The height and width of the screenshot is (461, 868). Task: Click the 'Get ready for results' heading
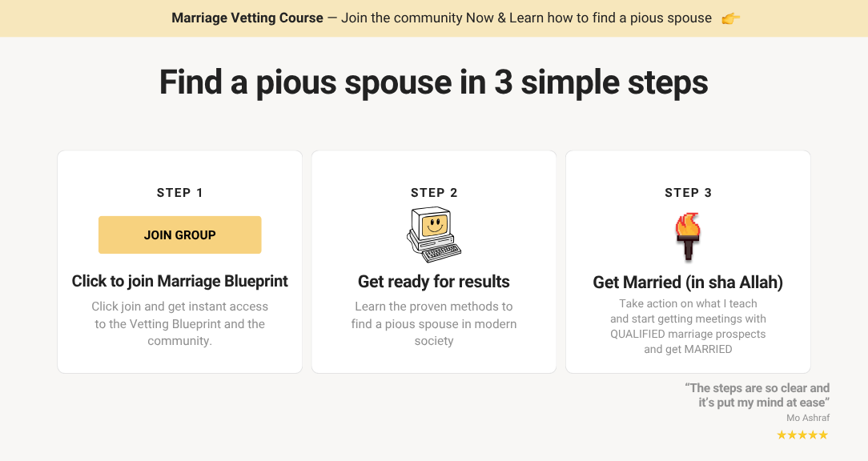(433, 282)
